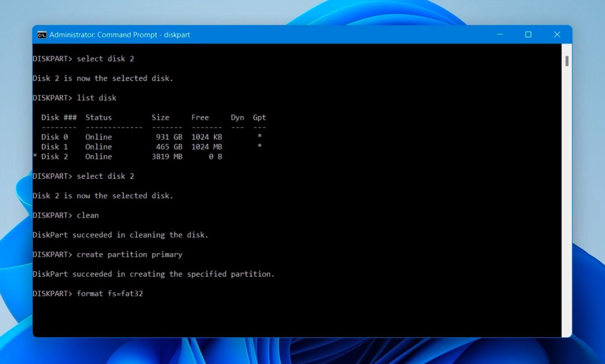
Task: Select the Disk 1 row showing 465 GB
Action: (132, 147)
